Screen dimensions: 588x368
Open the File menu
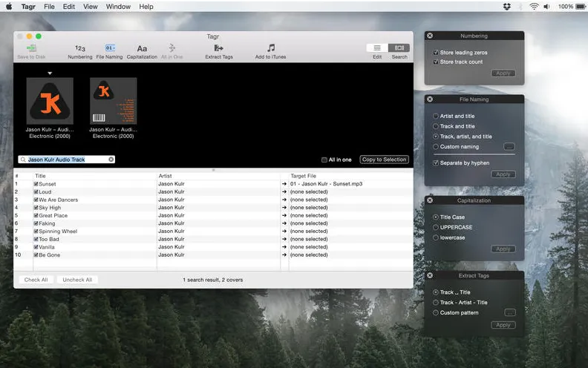(49, 7)
